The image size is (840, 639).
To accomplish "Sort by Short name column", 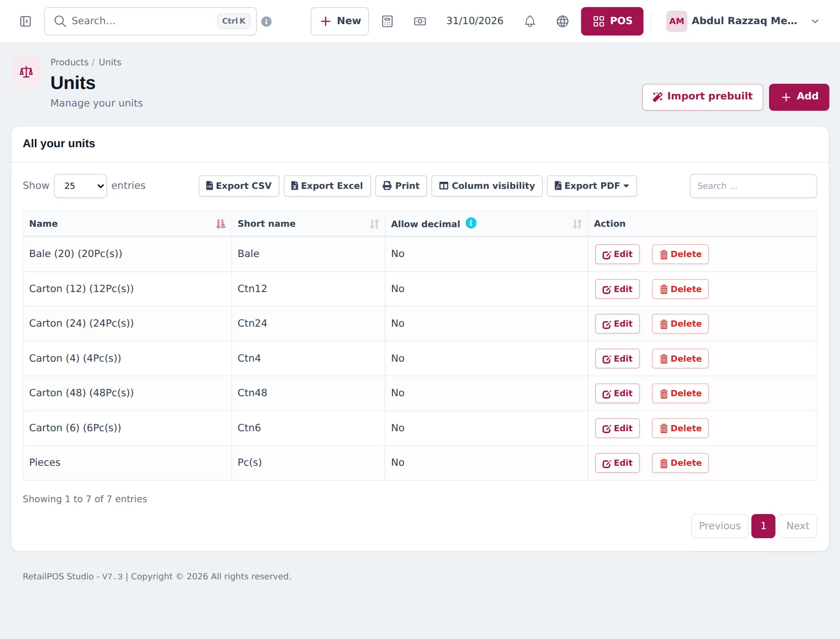I will coord(374,224).
